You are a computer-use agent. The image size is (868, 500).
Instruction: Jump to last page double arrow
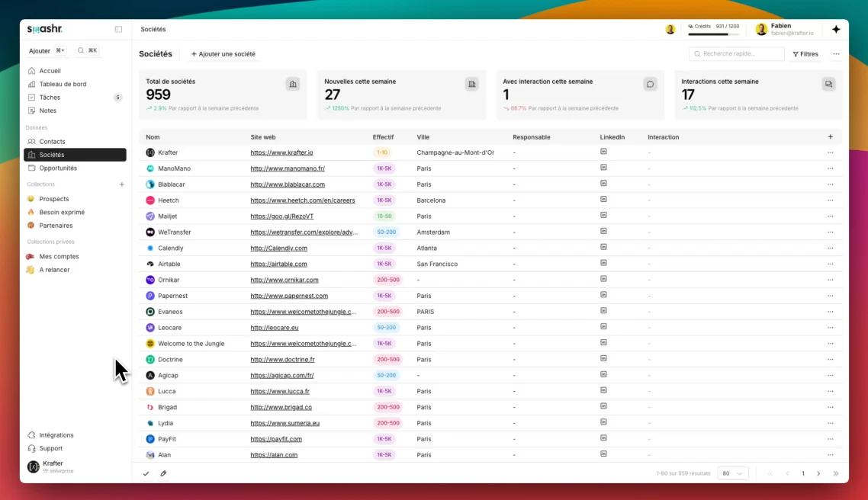point(836,473)
